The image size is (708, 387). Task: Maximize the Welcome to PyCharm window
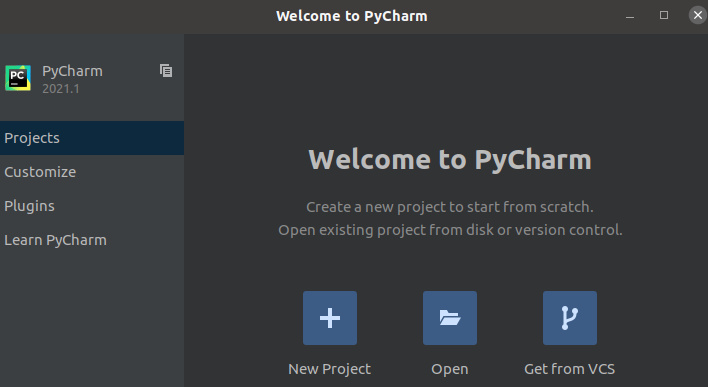pos(664,15)
